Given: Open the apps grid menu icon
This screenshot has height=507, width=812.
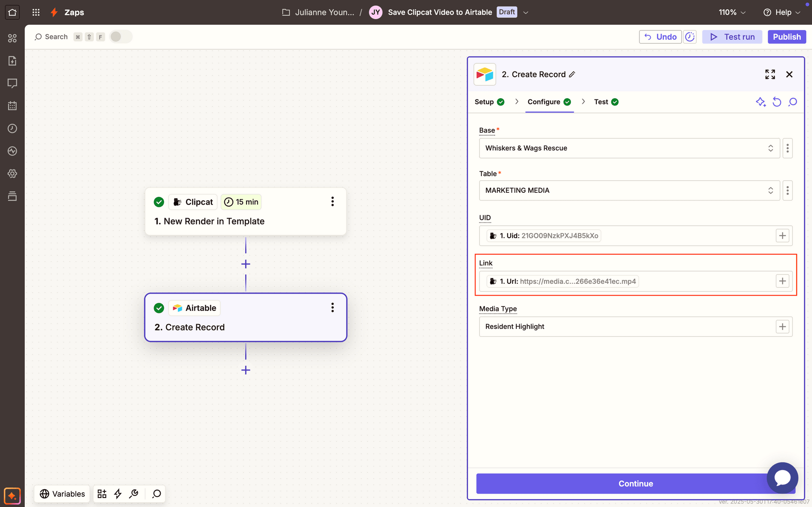Looking at the screenshot, I should [36, 12].
